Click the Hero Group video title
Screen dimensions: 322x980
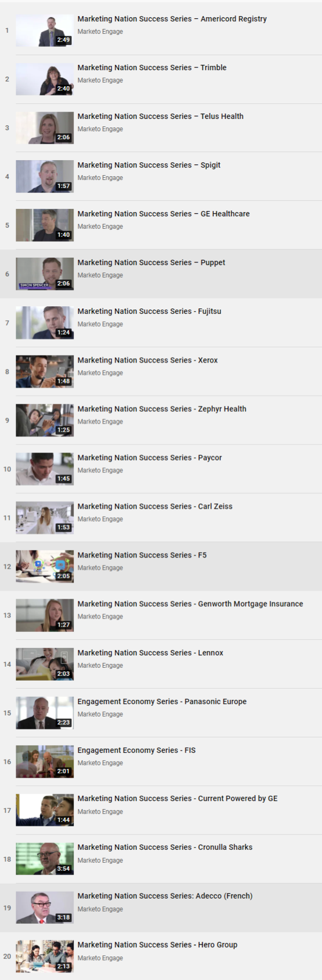158,945
